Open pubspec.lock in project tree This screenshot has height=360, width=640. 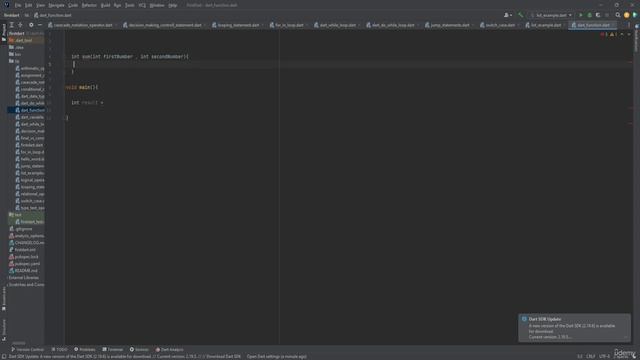tap(24, 257)
